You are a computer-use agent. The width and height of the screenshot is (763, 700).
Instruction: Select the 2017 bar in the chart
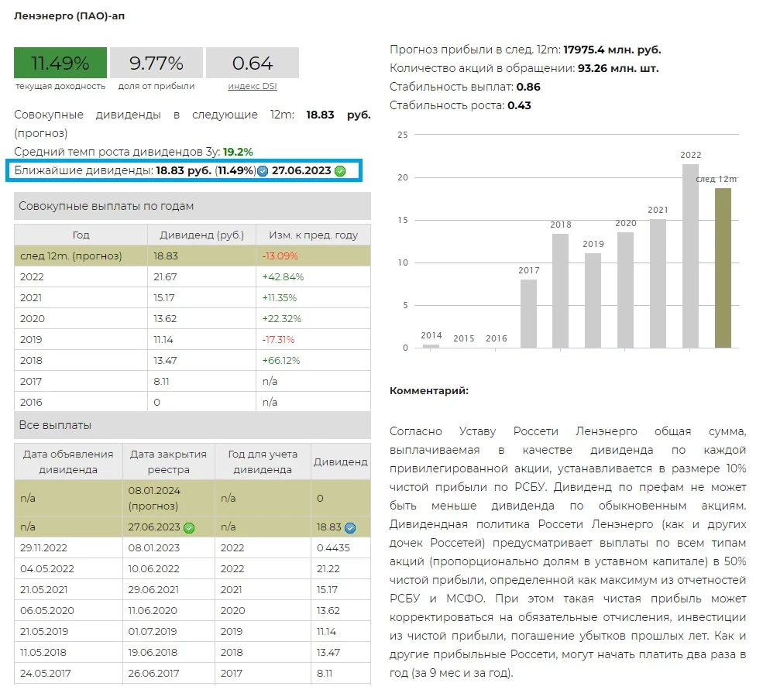[528, 313]
